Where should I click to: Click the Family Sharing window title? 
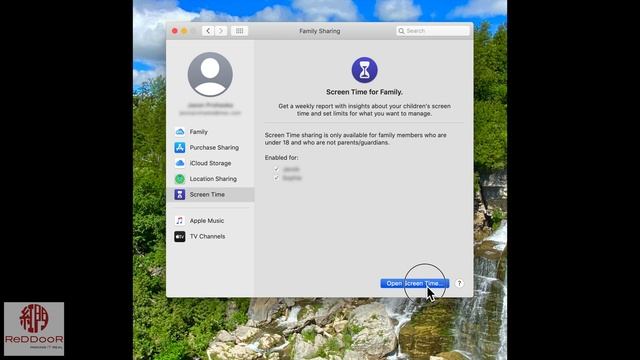(320, 31)
